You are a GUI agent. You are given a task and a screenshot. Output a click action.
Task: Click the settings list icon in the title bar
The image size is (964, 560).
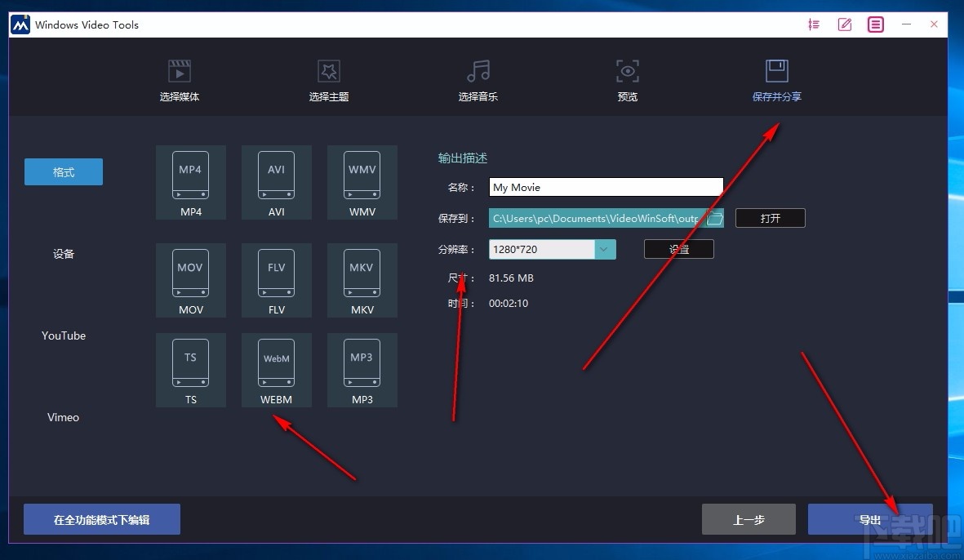click(x=814, y=24)
